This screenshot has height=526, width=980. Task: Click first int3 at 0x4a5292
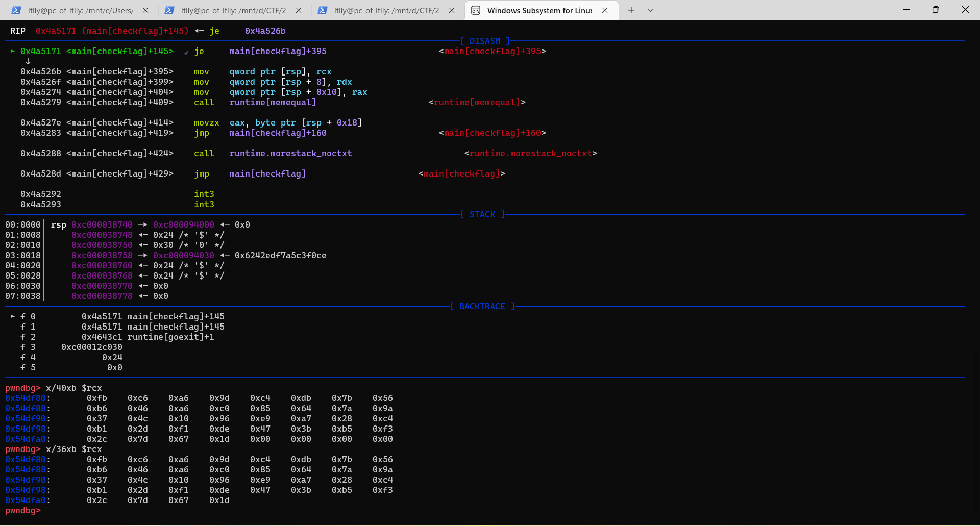(x=204, y=194)
